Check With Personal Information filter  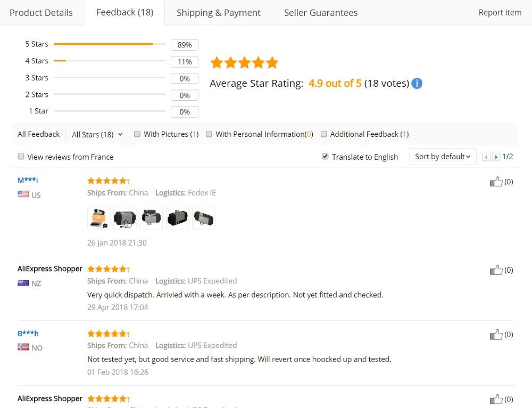(209, 134)
